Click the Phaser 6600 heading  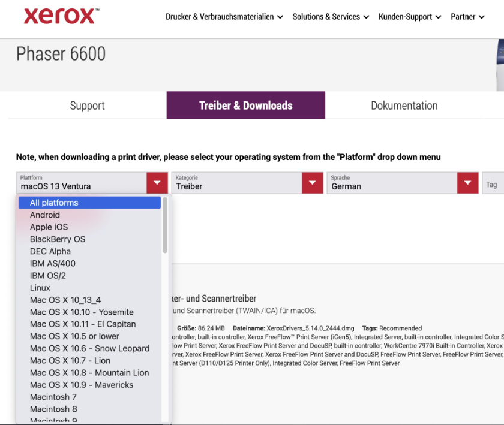tap(61, 53)
